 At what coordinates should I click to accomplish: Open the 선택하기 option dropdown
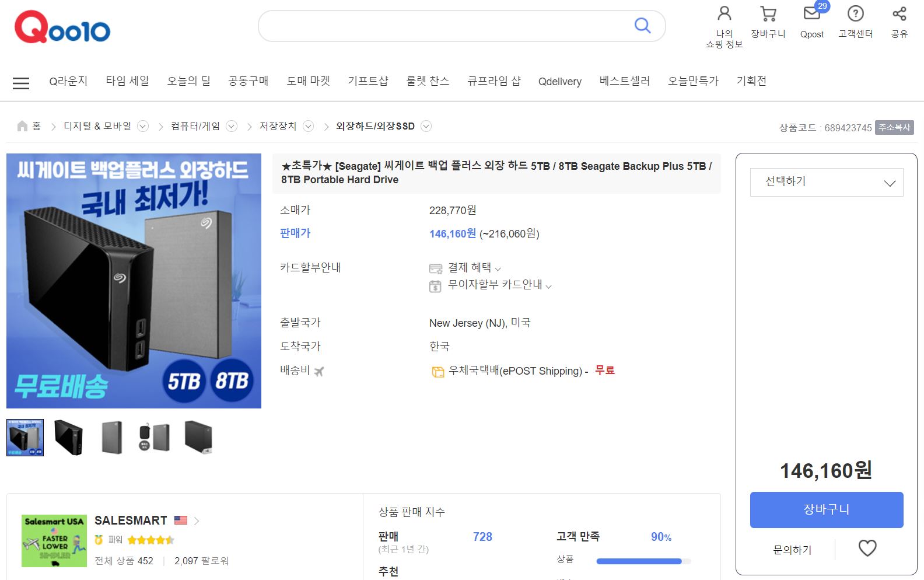[x=827, y=182]
